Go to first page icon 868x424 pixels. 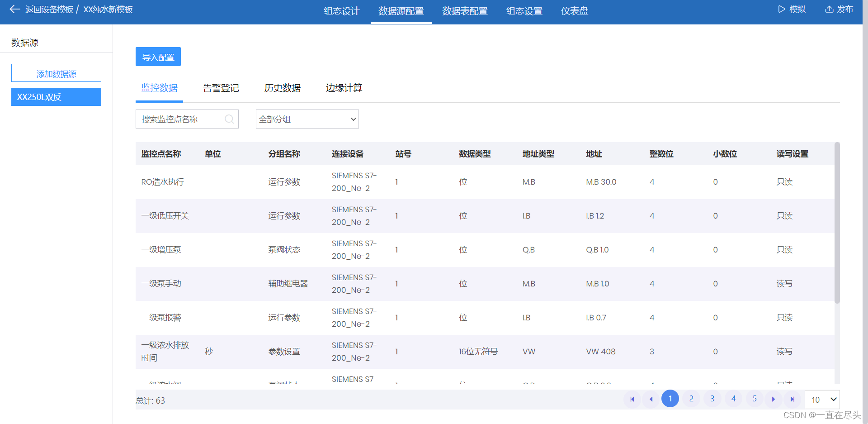(632, 399)
